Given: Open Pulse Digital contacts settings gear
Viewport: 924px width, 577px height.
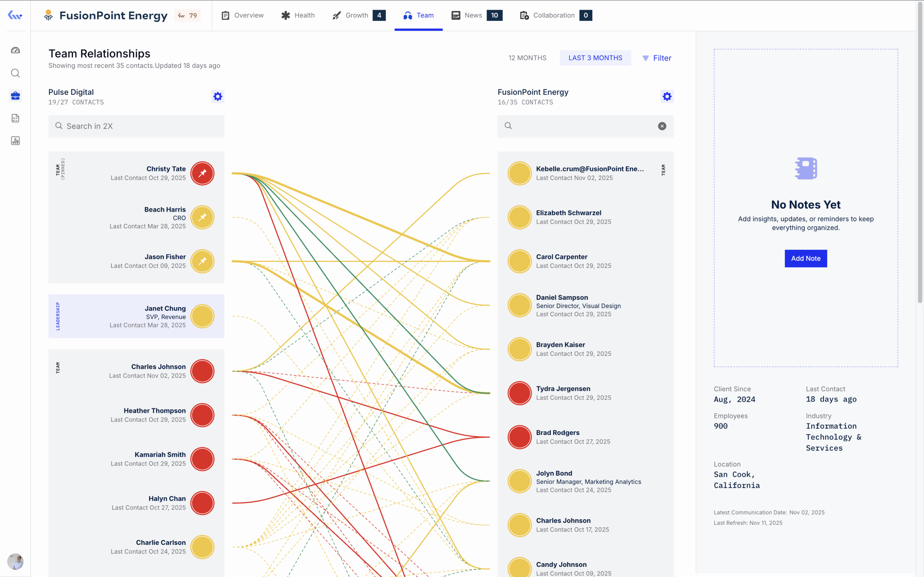Looking at the screenshot, I should [218, 97].
